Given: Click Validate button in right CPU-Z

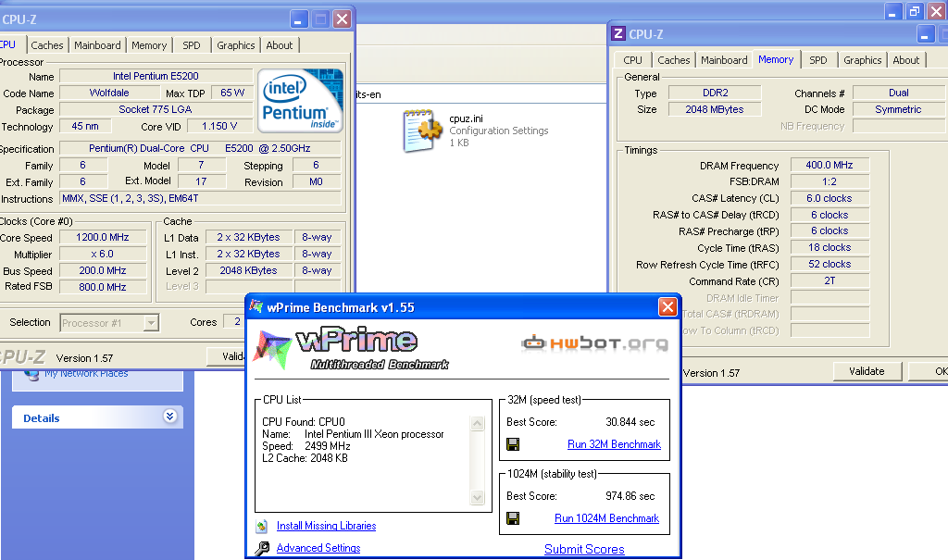Looking at the screenshot, I should click(867, 371).
